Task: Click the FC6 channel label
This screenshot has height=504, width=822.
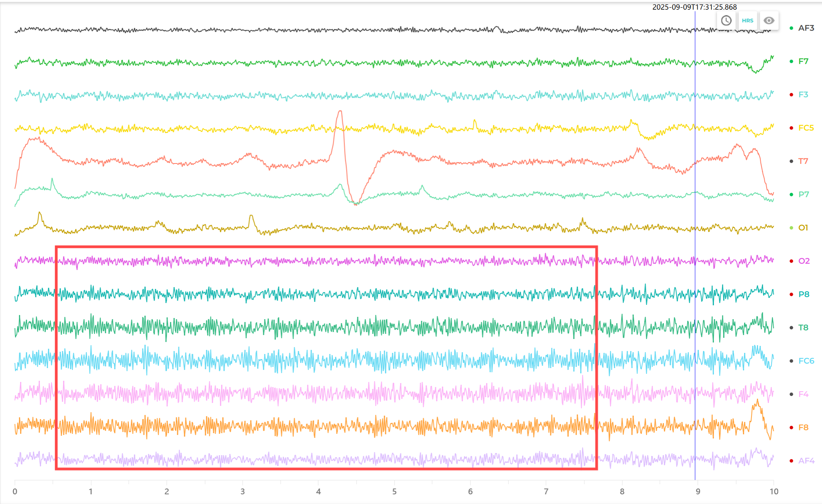Action: coord(806,361)
